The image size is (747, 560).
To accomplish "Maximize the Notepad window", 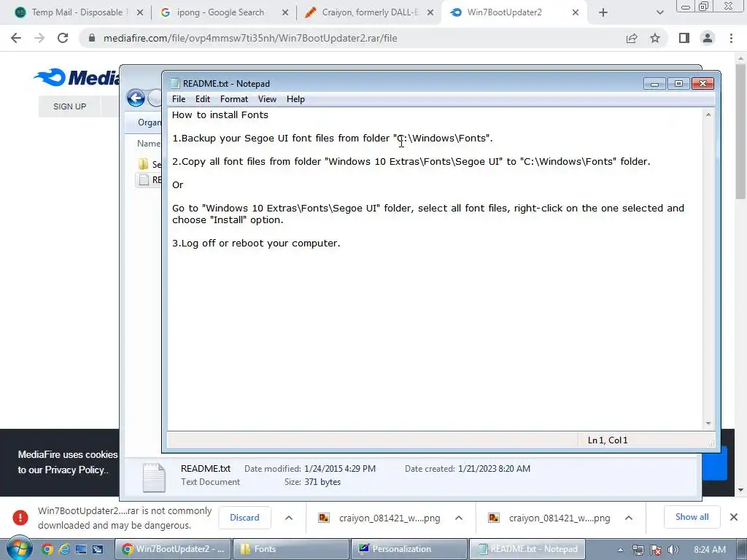I will (678, 84).
